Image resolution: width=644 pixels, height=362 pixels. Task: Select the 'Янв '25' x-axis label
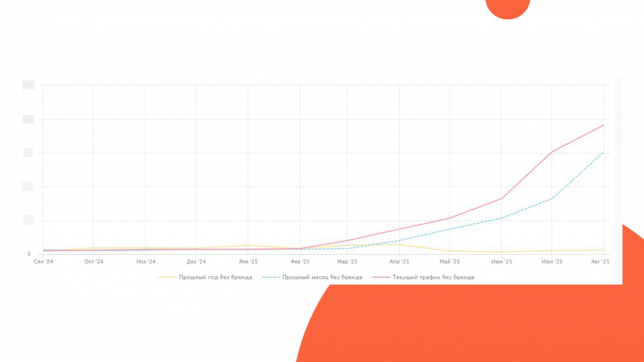click(248, 261)
